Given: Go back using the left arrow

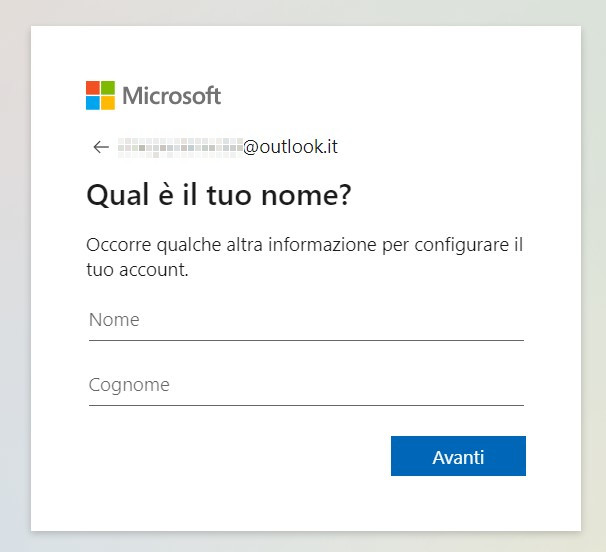Looking at the screenshot, I should 100,147.
